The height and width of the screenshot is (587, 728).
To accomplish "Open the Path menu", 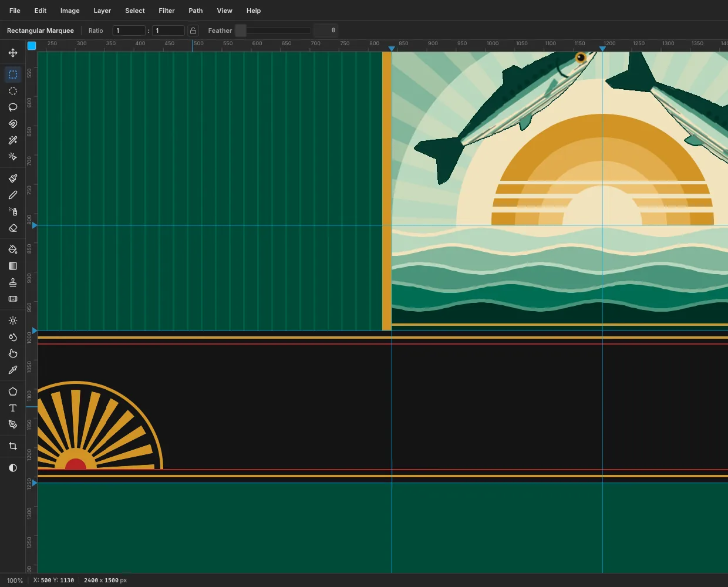I will 196,11.
